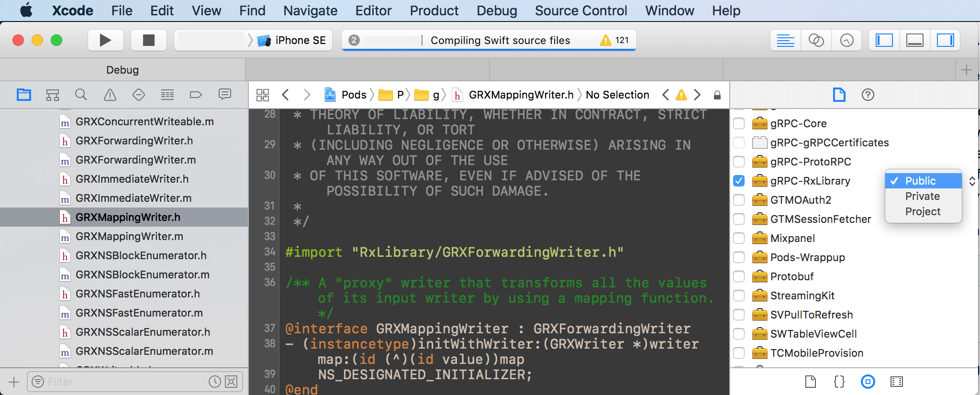Open the Breakpoint navigator

coord(196,95)
